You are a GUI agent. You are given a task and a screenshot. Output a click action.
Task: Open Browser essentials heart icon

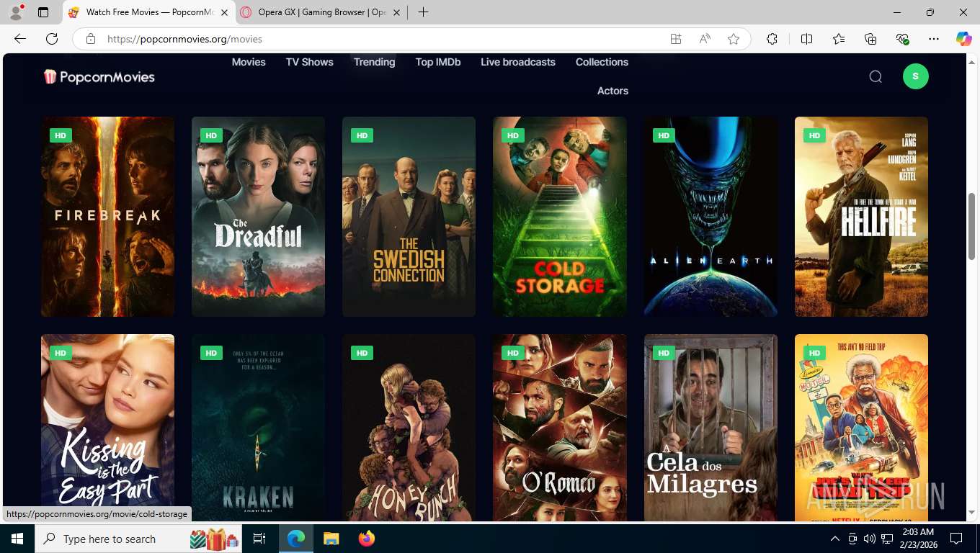click(902, 39)
